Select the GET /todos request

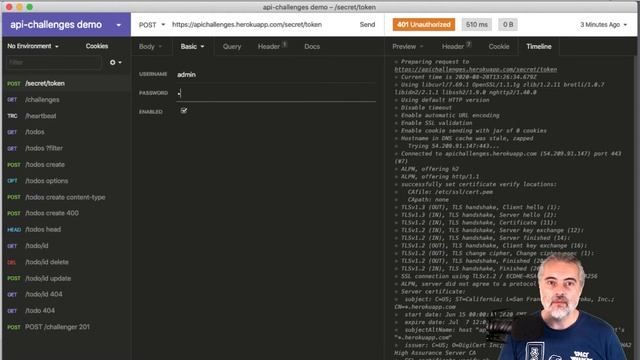(x=66, y=132)
